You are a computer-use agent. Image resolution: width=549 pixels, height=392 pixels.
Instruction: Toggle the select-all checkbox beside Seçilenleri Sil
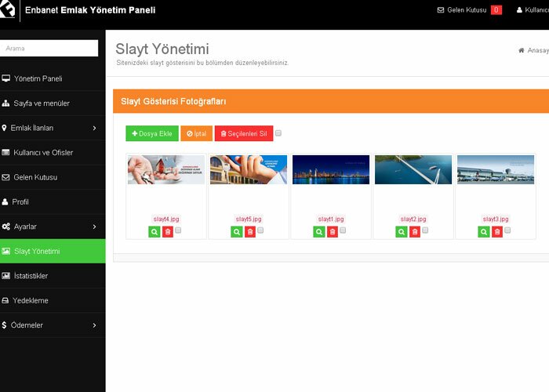tap(278, 133)
